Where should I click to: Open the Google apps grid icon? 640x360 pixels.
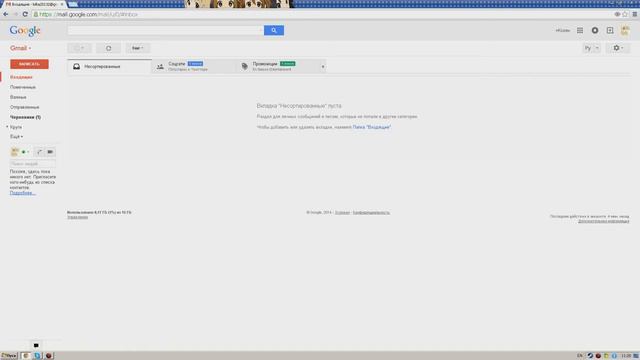click(x=580, y=30)
